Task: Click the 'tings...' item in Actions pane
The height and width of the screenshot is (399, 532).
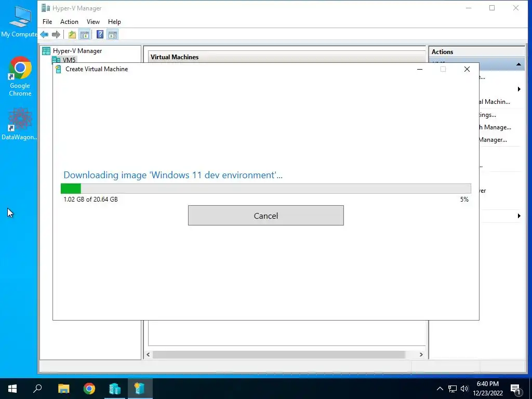Action: click(x=487, y=115)
